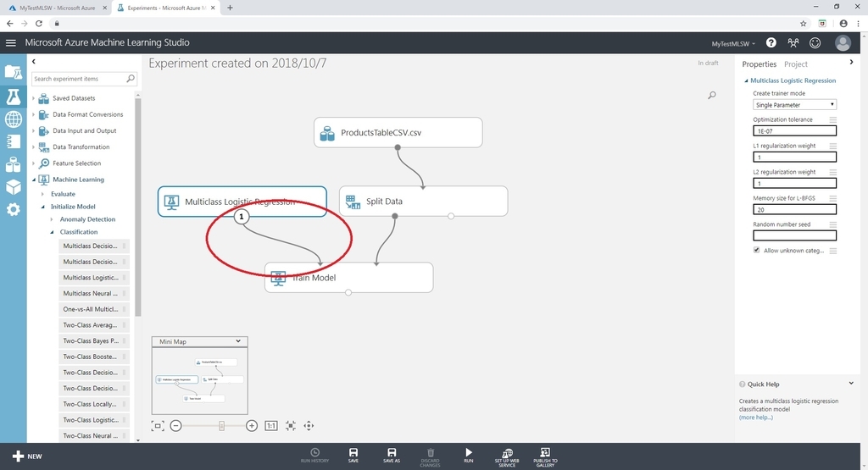This screenshot has height=470, width=868.
Task: Click the Help question mark icon
Action: tap(771, 42)
